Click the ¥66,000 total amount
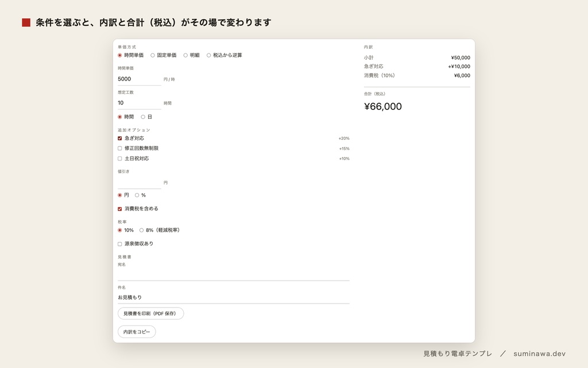The width and height of the screenshot is (588, 368). tap(383, 106)
